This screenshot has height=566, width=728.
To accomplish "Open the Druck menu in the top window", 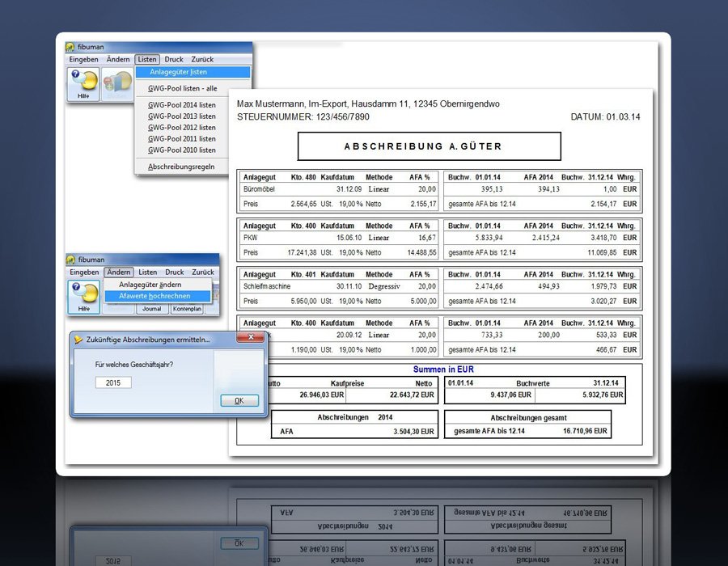I will click(x=174, y=60).
